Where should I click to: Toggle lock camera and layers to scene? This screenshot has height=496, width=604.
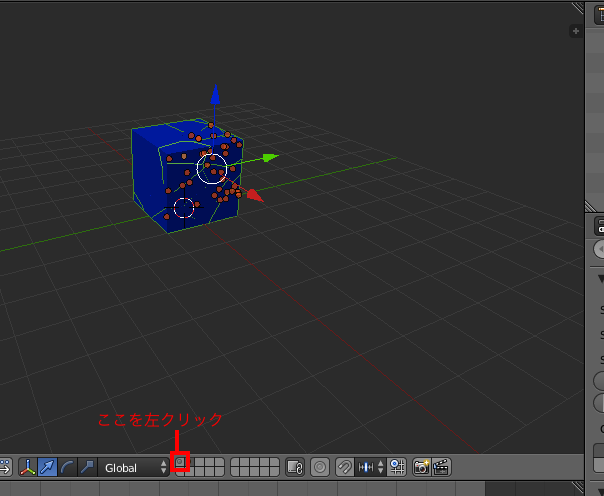click(x=295, y=467)
